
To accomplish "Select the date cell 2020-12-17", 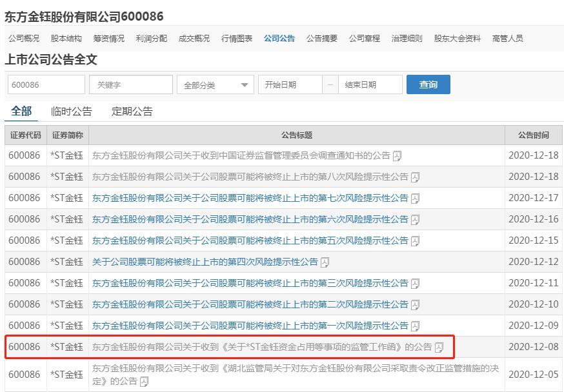I will coord(534,198).
